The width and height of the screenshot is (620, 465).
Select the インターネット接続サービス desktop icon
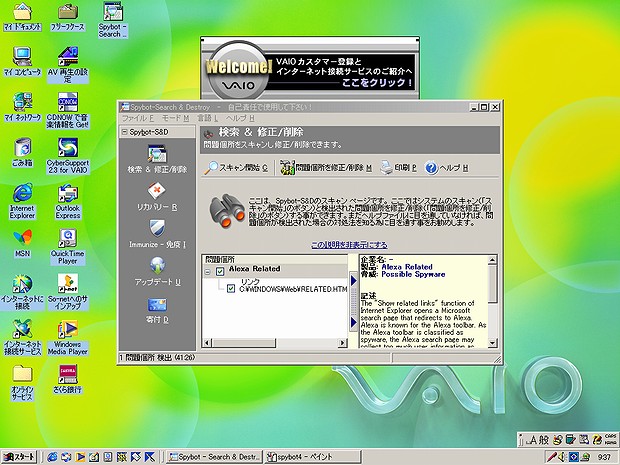point(22,338)
